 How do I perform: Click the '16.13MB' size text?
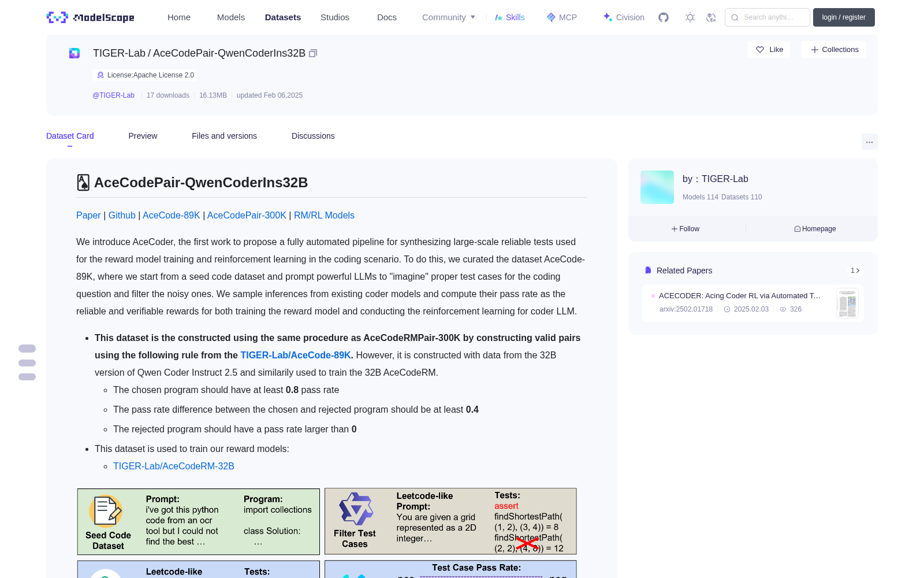[x=213, y=95]
